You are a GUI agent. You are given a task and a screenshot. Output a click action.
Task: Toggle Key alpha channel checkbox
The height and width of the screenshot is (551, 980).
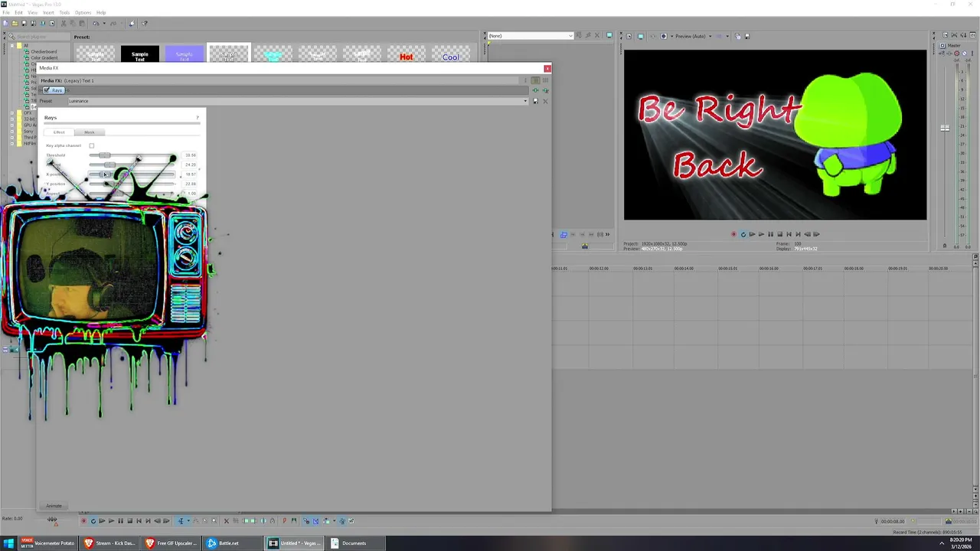(91, 145)
